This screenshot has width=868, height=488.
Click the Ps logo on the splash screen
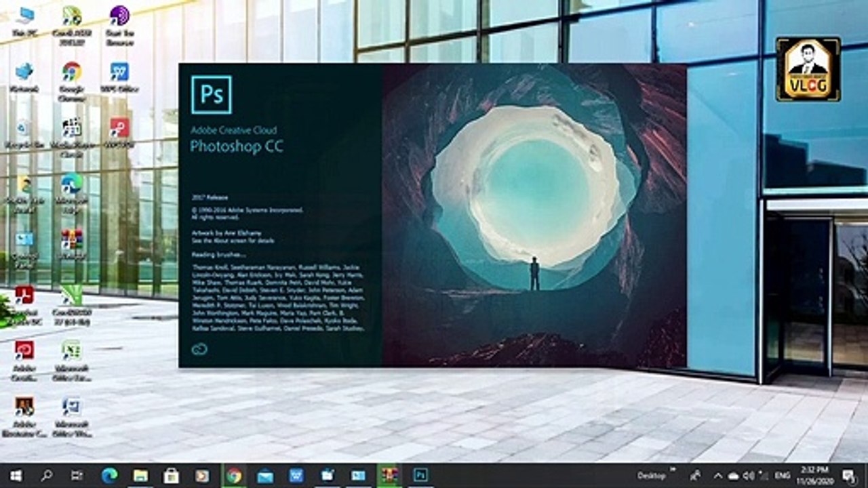tap(211, 94)
